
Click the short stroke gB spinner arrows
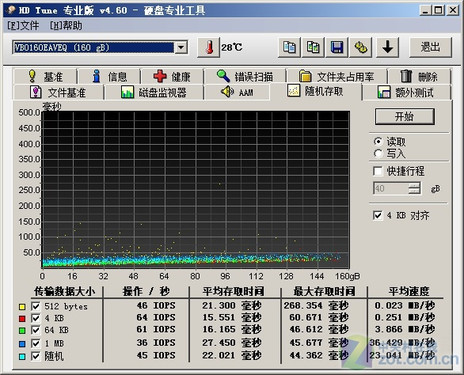tap(414, 189)
